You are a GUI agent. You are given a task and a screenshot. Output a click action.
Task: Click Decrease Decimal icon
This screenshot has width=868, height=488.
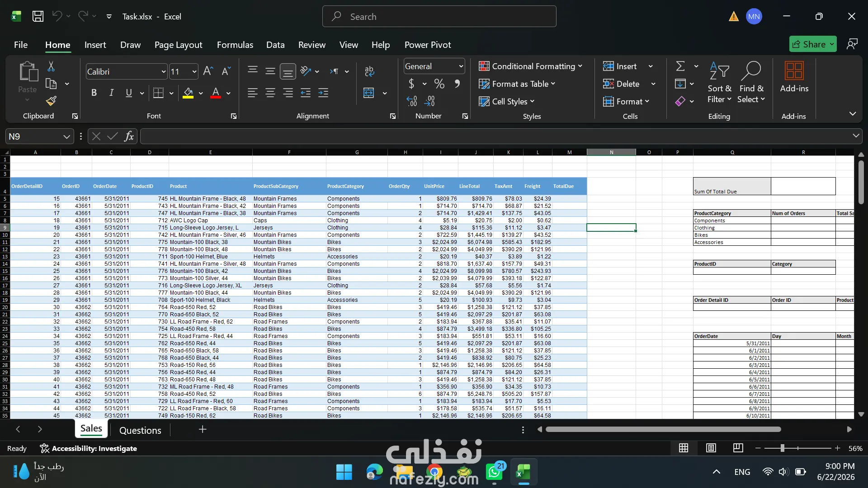click(x=429, y=101)
